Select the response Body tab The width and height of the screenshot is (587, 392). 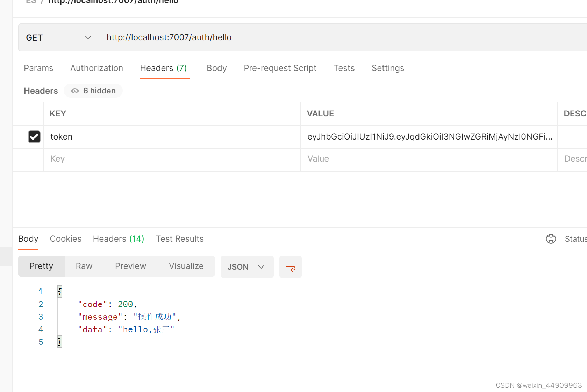[28, 239]
